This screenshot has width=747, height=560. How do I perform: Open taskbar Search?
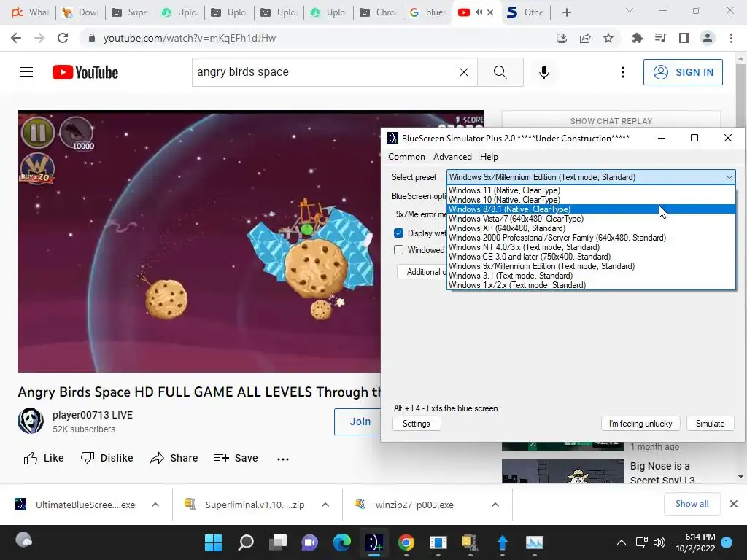246,542
